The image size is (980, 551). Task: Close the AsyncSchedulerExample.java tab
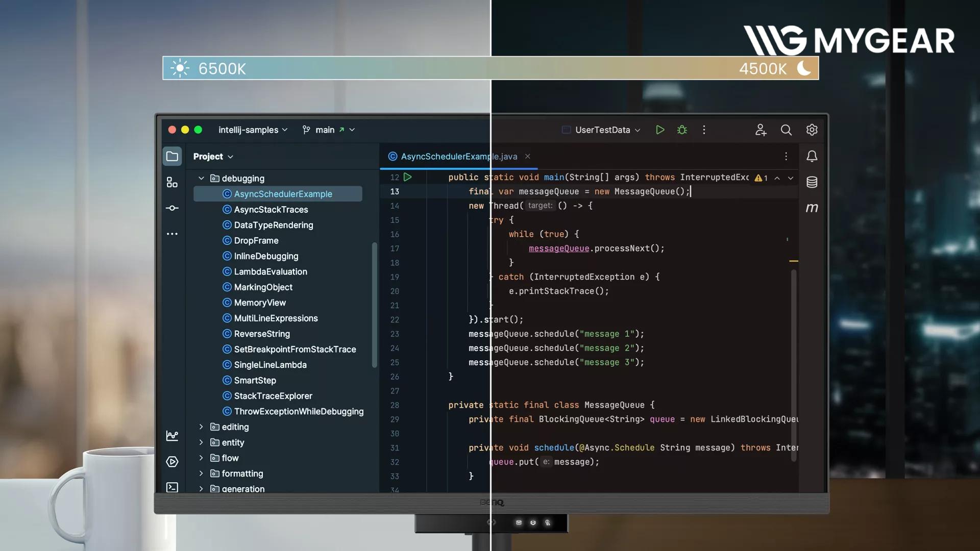tap(528, 156)
